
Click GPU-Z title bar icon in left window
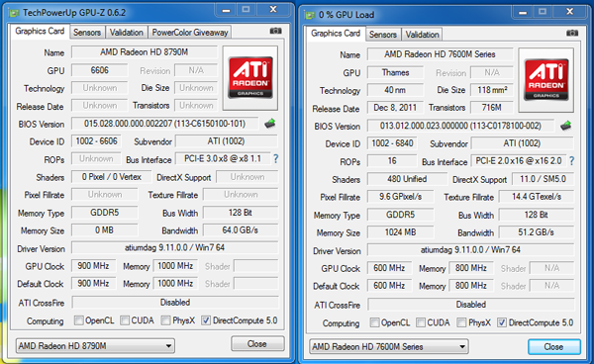point(15,13)
